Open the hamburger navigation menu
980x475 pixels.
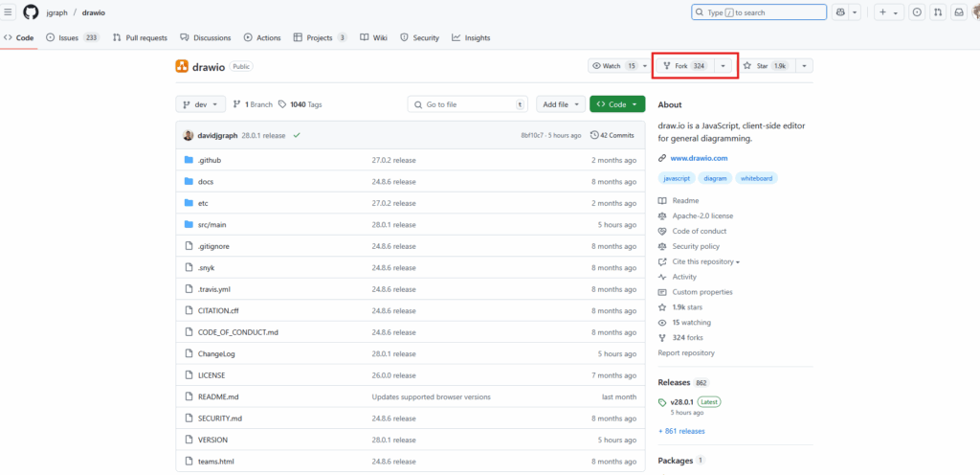(x=9, y=12)
